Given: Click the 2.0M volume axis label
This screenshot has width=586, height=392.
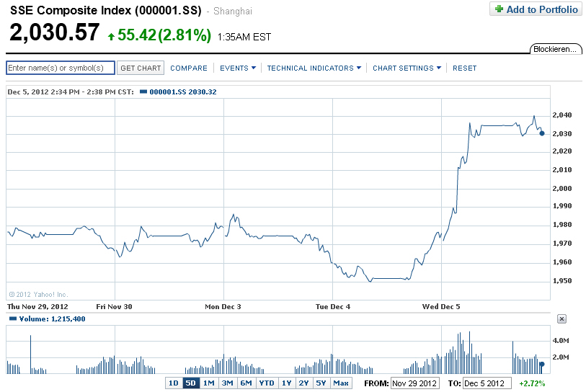Looking at the screenshot, I should [561, 357].
